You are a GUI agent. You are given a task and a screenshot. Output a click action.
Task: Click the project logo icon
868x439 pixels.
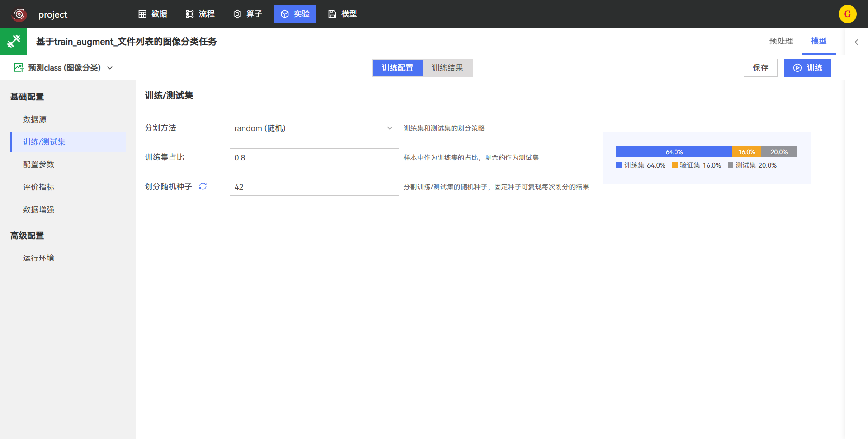pyautogui.click(x=19, y=14)
